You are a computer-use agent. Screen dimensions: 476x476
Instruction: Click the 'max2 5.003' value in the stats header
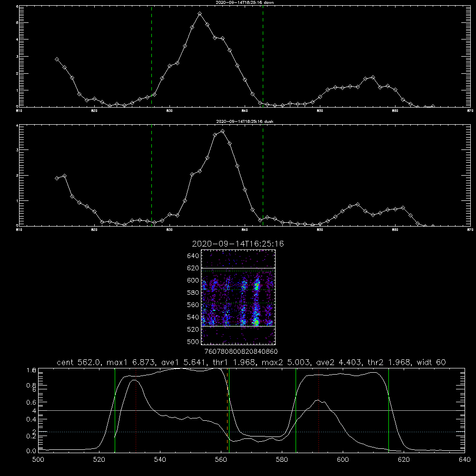click(285, 362)
